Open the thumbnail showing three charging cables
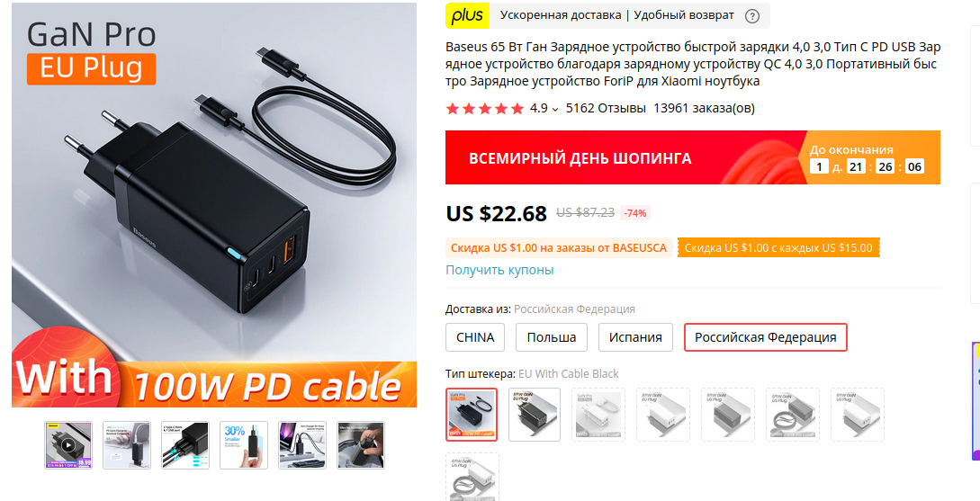Viewport: 980px width, 501px height. click(x=185, y=445)
